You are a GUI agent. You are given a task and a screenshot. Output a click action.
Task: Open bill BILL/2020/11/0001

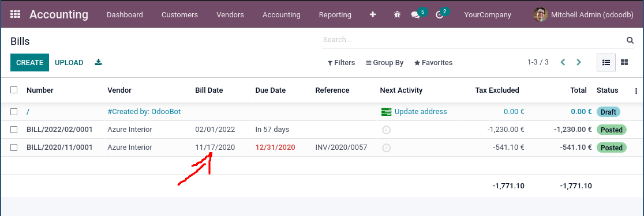pos(59,147)
